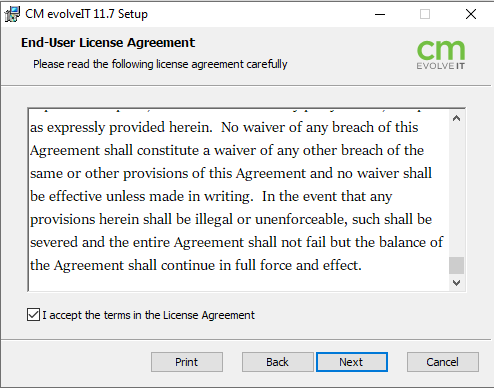494x388 pixels.
Task: Proceed with the Next button
Action: tap(352, 362)
